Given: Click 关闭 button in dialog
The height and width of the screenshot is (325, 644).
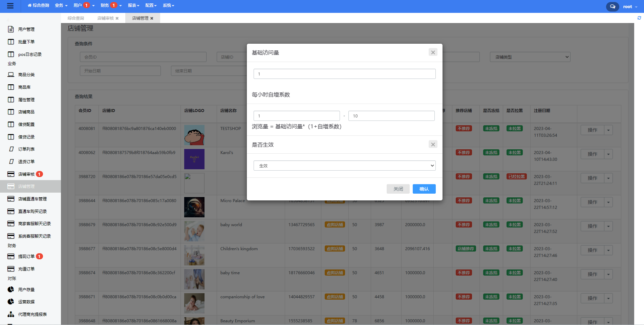Looking at the screenshot, I should coord(398,189).
